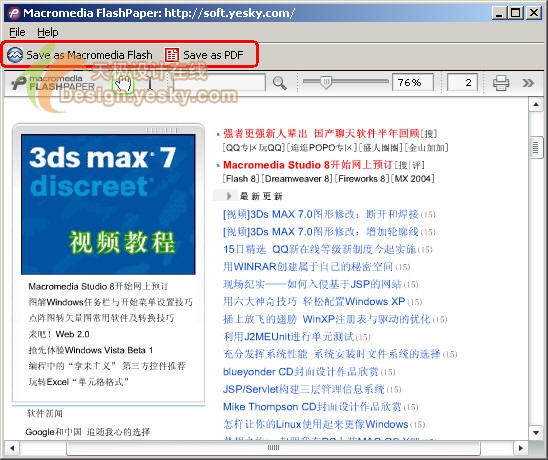The width and height of the screenshot is (548, 460).
Task: Click the horizontal scrollbar right arrow
Action: (521, 448)
